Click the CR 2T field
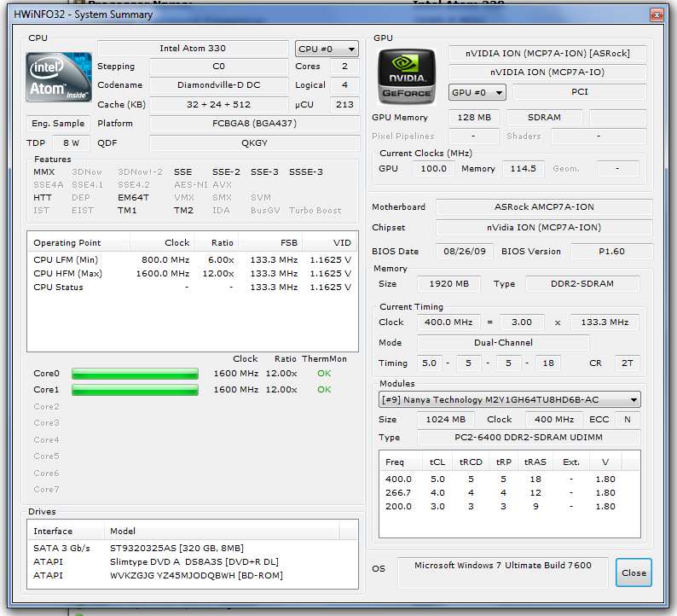This screenshot has height=616, width=677. 628,363
